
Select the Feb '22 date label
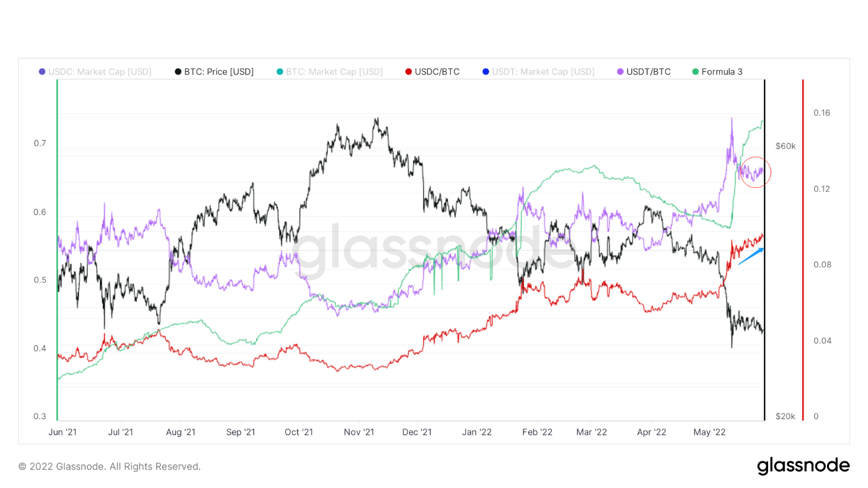tap(537, 432)
